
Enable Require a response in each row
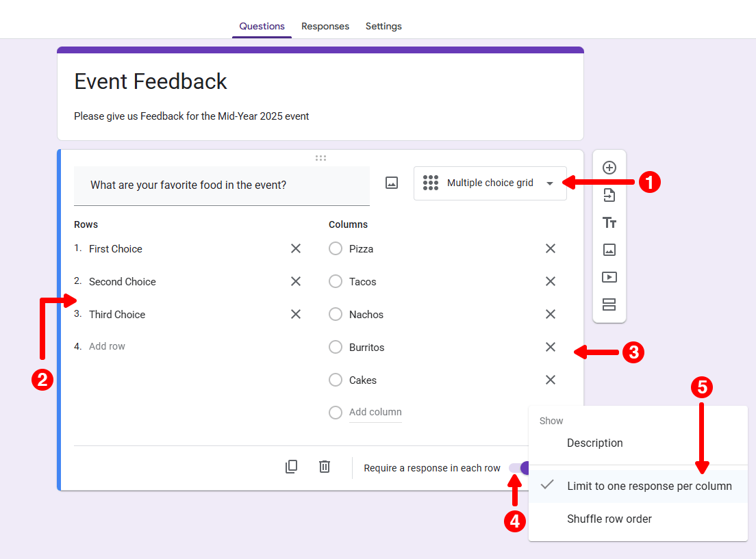click(x=520, y=467)
